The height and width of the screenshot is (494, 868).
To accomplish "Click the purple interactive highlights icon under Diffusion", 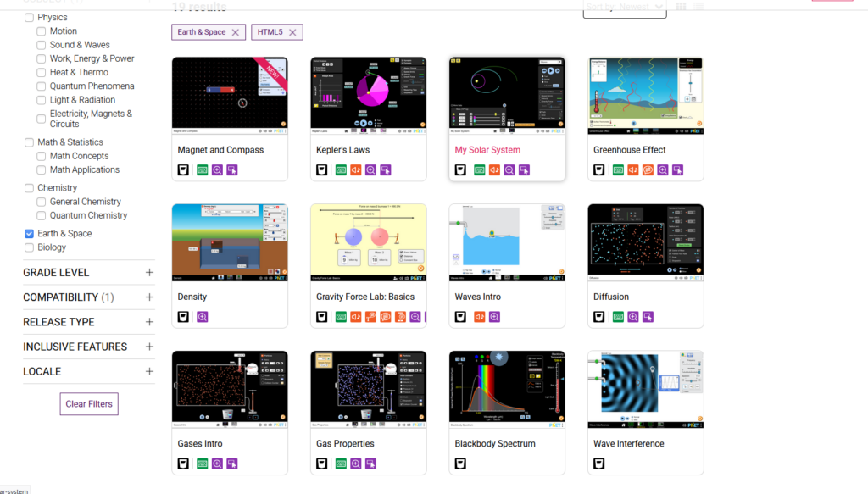I will 648,317.
